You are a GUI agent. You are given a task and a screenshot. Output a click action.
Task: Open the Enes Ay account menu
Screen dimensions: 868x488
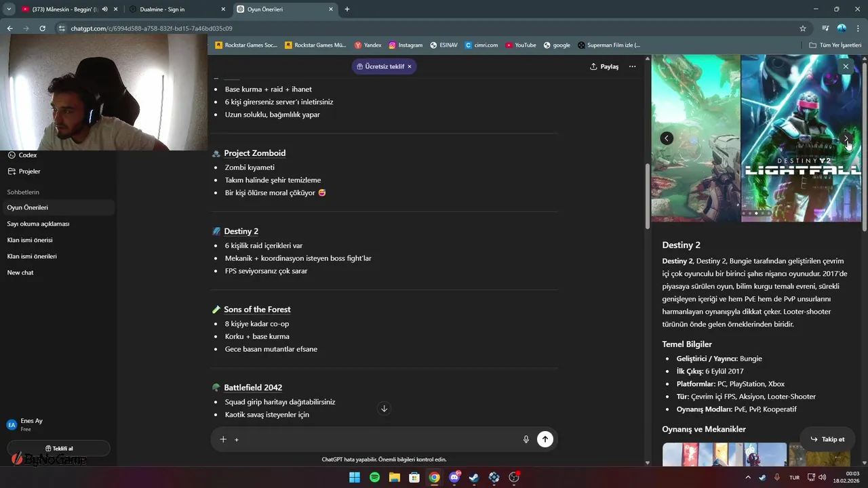pos(58,424)
